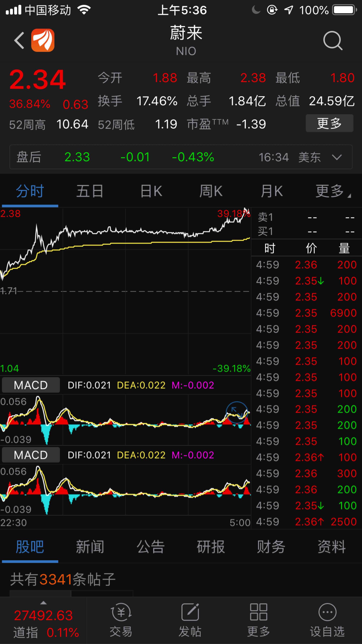The height and width of the screenshot is (644, 362).
Task: Open the search magnifier icon
Action: (x=333, y=41)
